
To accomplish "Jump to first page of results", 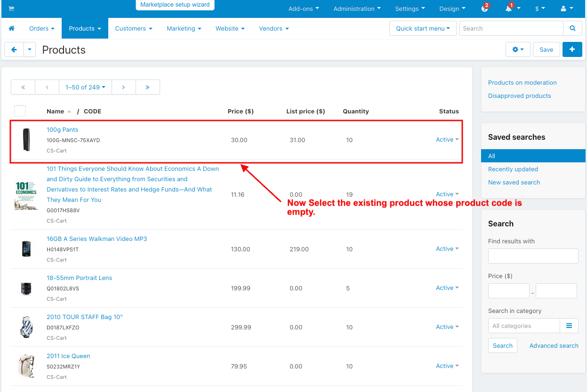I will (23, 87).
